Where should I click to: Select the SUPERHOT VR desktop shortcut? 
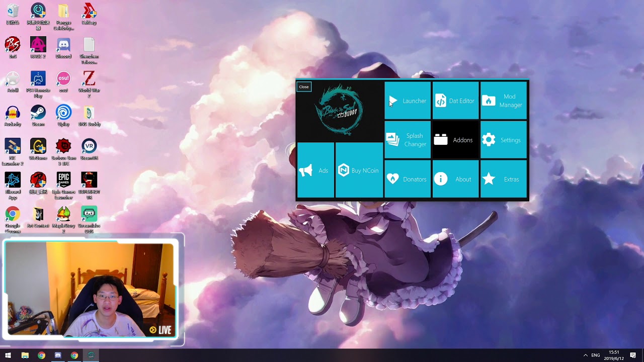click(x=89, y=186)
